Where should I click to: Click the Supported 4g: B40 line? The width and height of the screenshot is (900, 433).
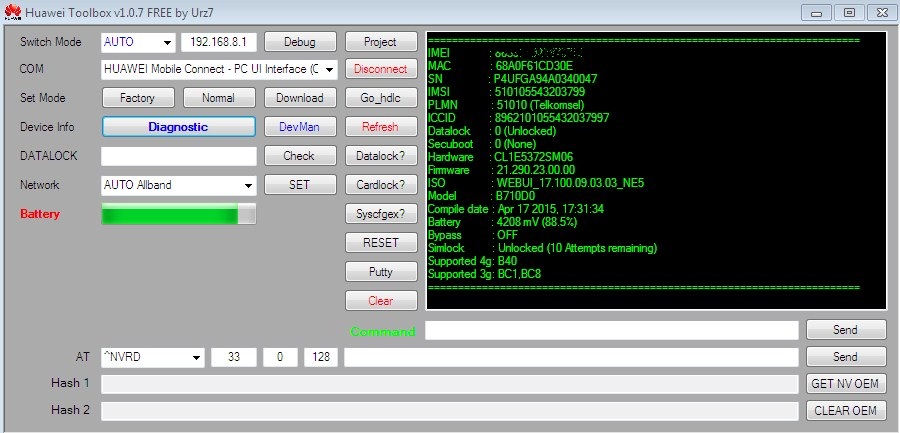click(472, 261)
